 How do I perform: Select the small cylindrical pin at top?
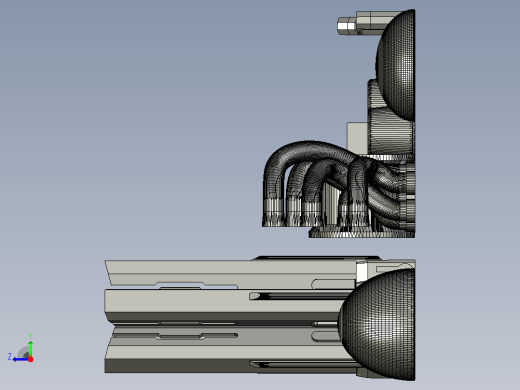[x=347, y=26]
